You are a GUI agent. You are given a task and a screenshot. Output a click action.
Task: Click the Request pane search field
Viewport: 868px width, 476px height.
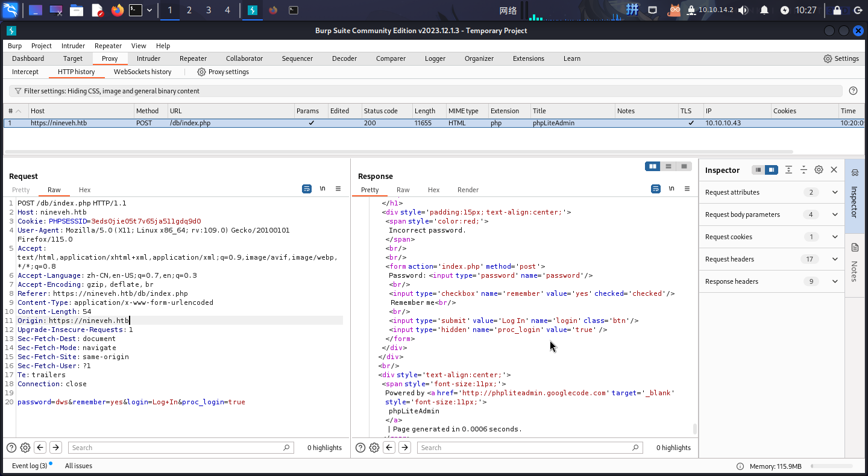[181, 448]
